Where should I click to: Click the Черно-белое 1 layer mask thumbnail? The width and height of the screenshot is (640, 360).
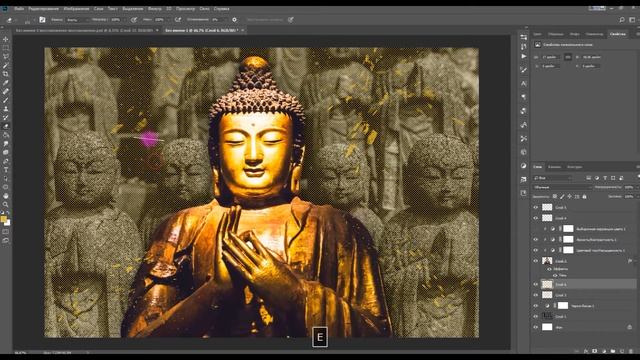tap(563, 306)
